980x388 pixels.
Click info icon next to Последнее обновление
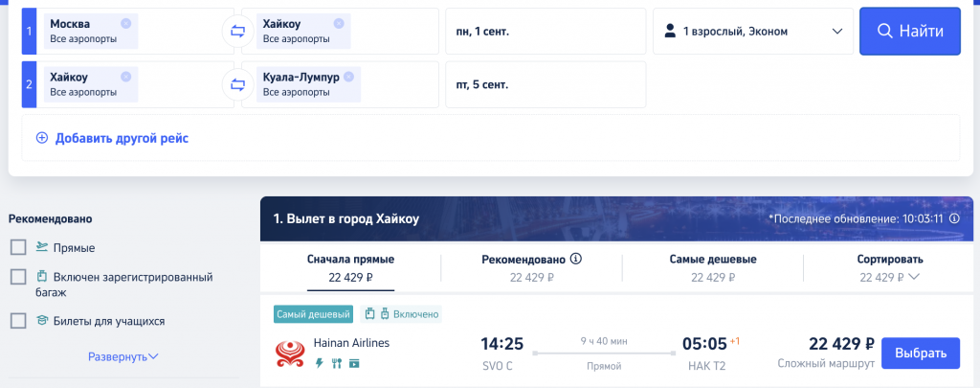tap(954, 218)
